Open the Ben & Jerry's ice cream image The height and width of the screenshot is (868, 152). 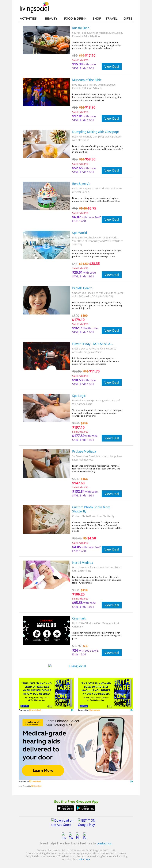[x=47, y=196]
